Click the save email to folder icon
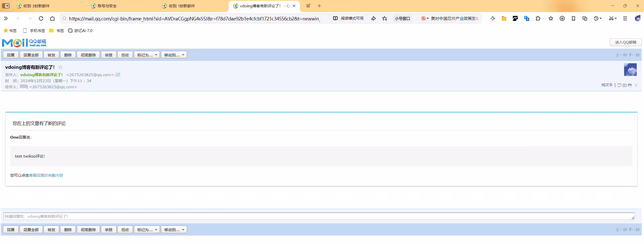The height and width of the screenshot is (244, 644). [625, 85]
